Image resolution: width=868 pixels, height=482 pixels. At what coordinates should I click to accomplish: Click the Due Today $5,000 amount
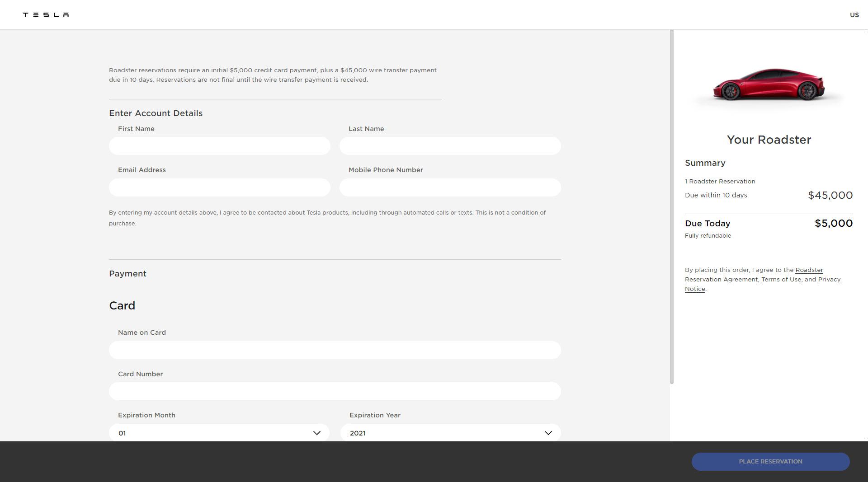pos(833,224)
